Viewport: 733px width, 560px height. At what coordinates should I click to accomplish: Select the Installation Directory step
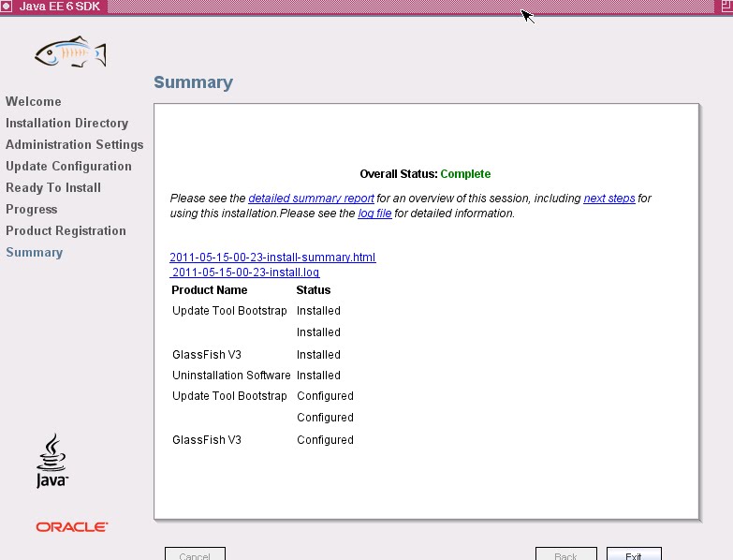point(66,123)
